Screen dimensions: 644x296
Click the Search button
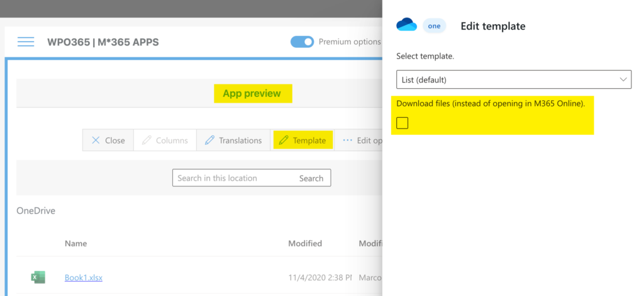(x=311, y=178)
